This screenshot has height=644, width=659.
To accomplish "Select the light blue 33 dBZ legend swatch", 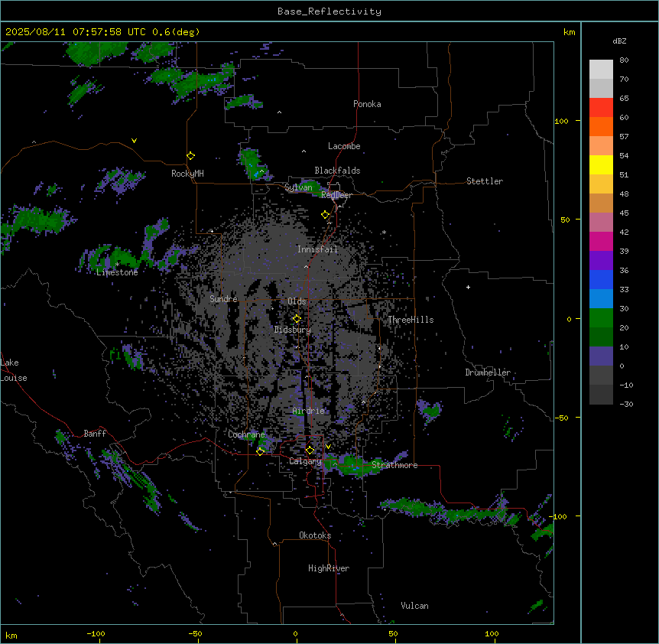I will tap(601, 299).
